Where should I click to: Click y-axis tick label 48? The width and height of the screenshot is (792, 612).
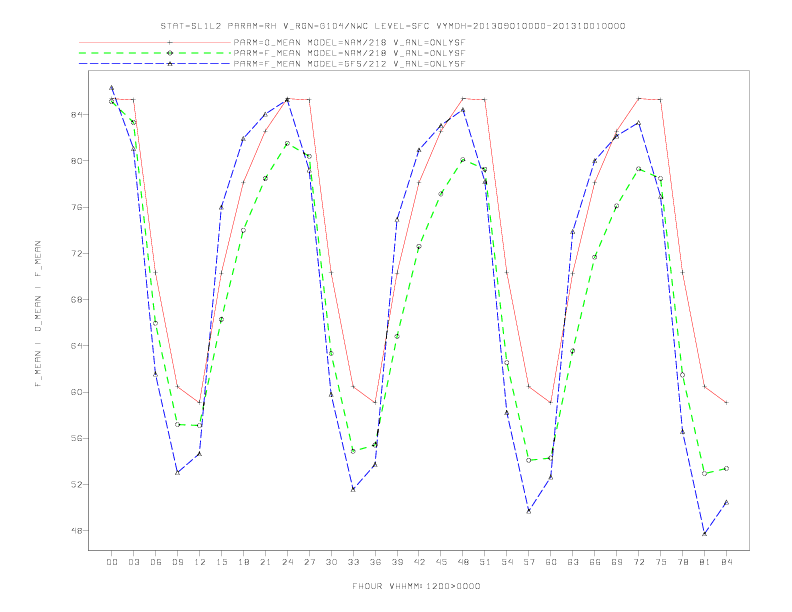pyautogui.click(x=76, y=531)
